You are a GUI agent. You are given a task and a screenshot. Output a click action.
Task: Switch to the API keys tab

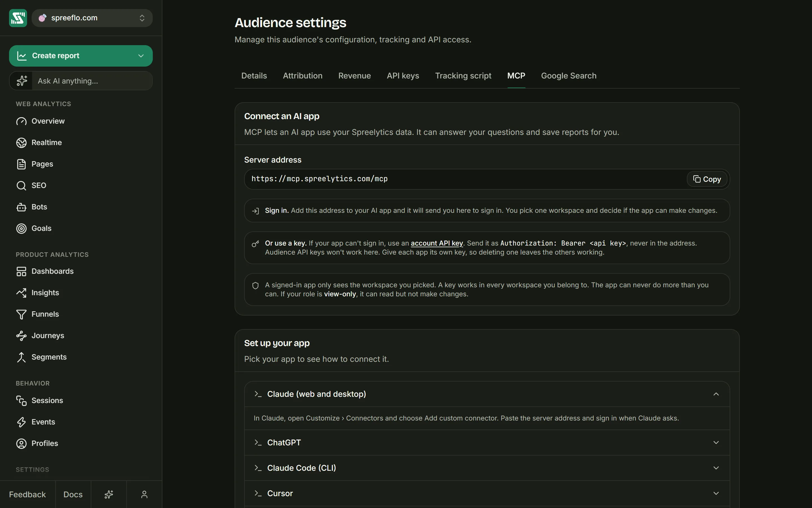403,76
